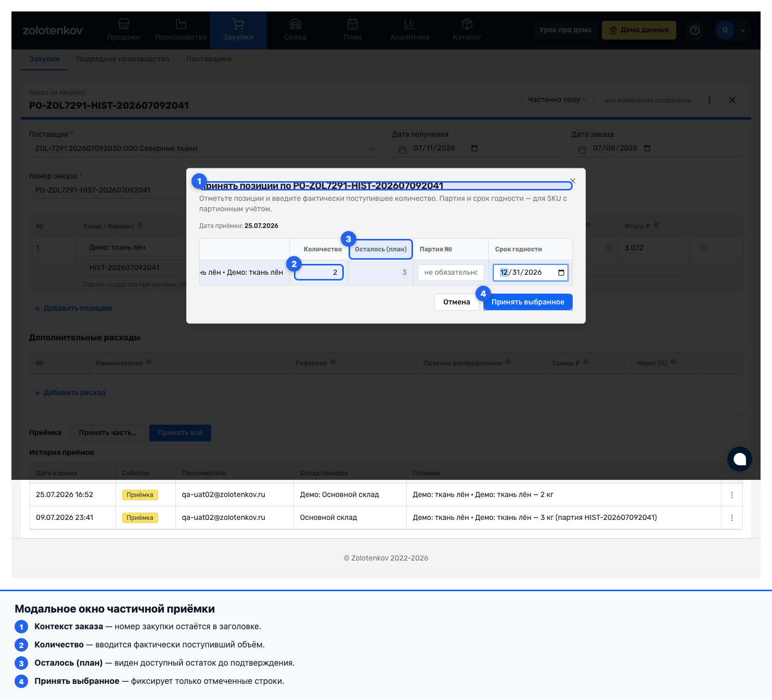This screenshot has width=772, height=700.
Task: Close the purchase order panel with X
Action: pos(732,100)
